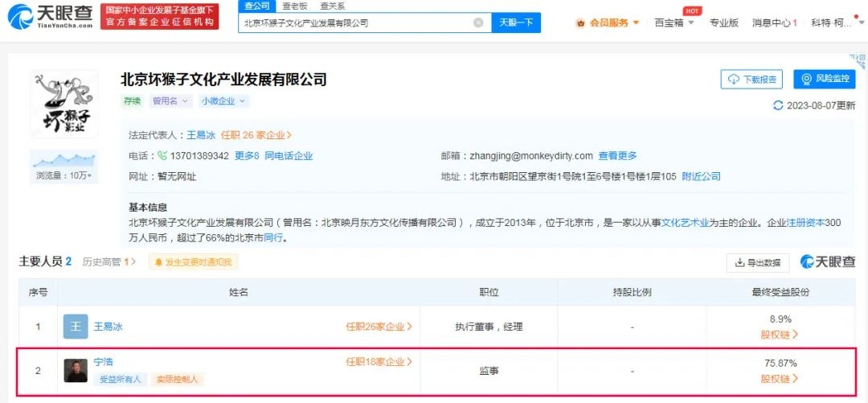Click the 坏猴子影业 company logo thumbnail
Image resolution: width=868 pixels, height=403 pixels.
point(63,104)
